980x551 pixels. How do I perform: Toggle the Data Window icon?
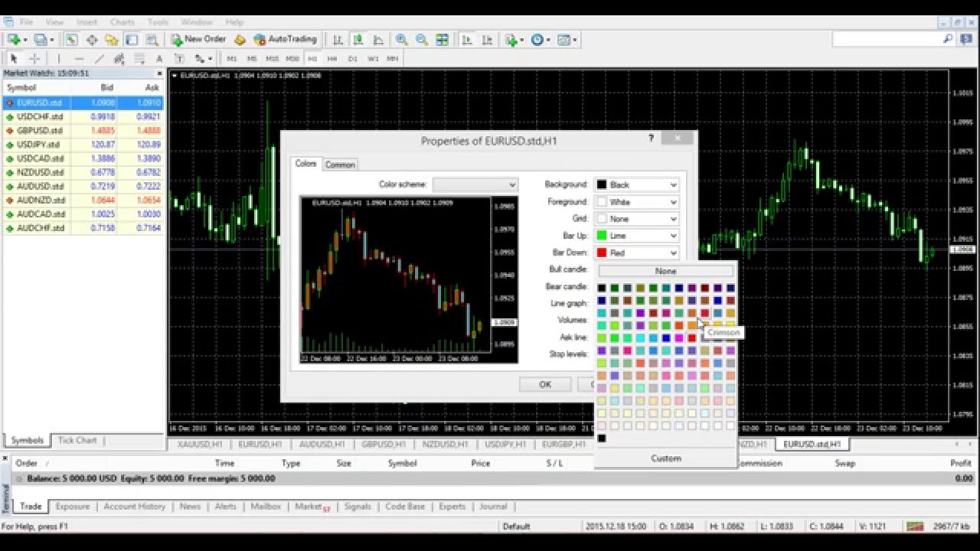[x=92, y=40]
